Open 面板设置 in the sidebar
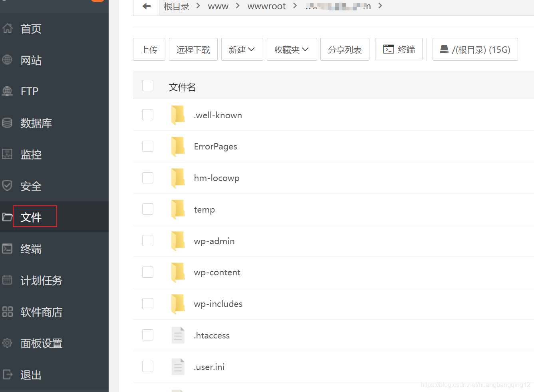The height and width of the screenshot is (392, 534). [x=42, y=343]
